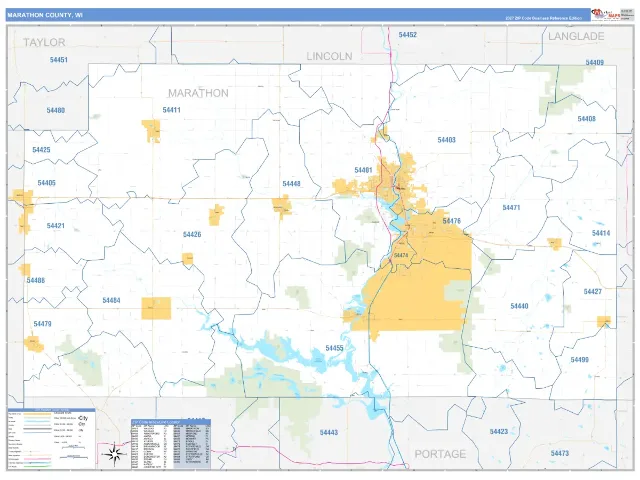Click the MARATHON county label

pos(198,93)
